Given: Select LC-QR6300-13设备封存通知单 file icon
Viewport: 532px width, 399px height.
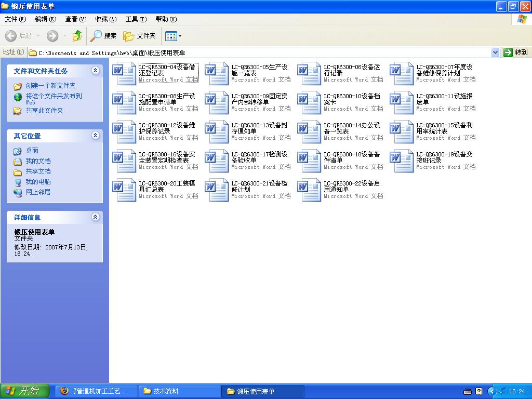Looking at the screenshot, I should 217,131.
